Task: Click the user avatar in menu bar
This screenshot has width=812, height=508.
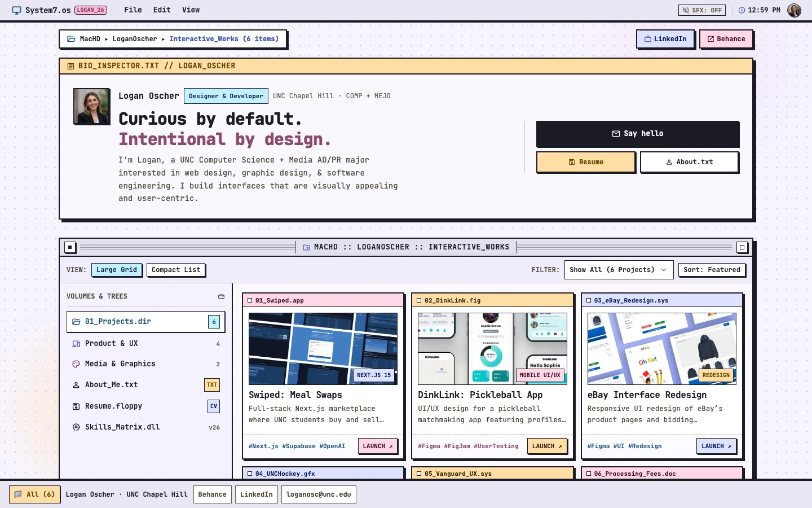Action: [794, 10]
